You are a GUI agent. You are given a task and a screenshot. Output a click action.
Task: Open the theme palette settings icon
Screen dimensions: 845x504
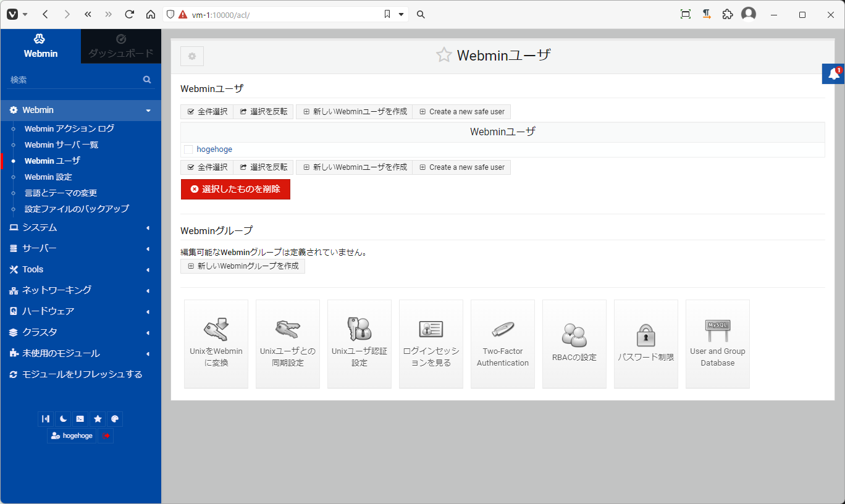(x=115, y=419)
